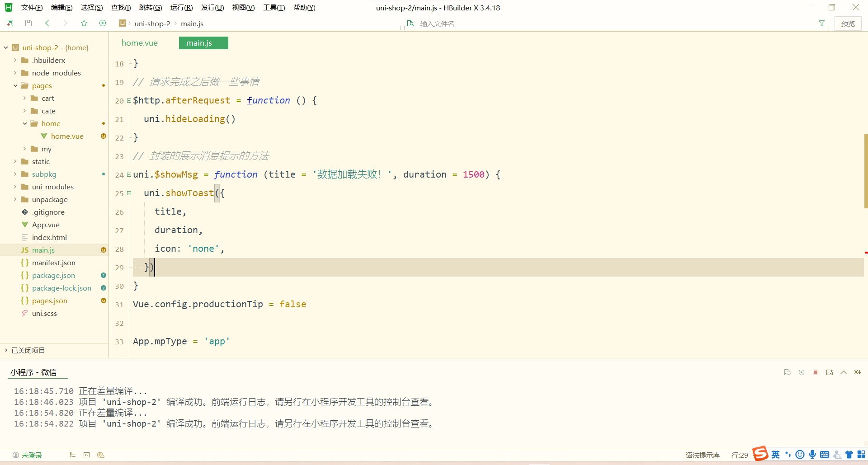Click the filter icon beside the filename search
Viewport: 868px width, 465px height.
coord(822,23)
